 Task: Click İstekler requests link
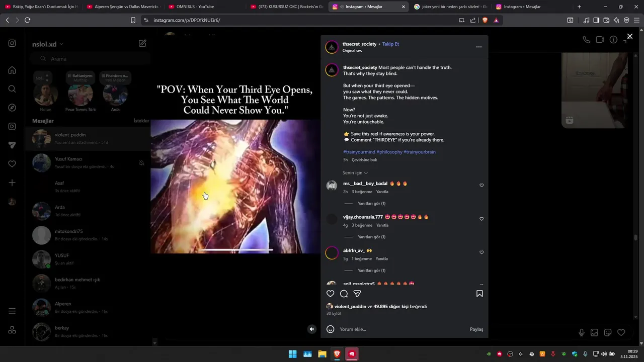click(141, 121)
